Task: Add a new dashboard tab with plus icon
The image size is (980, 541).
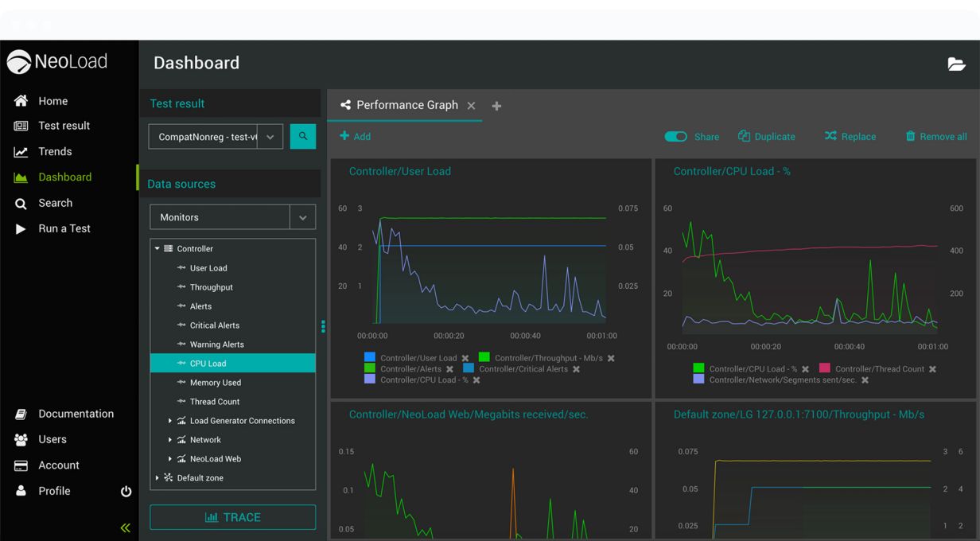Action: point(496,106)
